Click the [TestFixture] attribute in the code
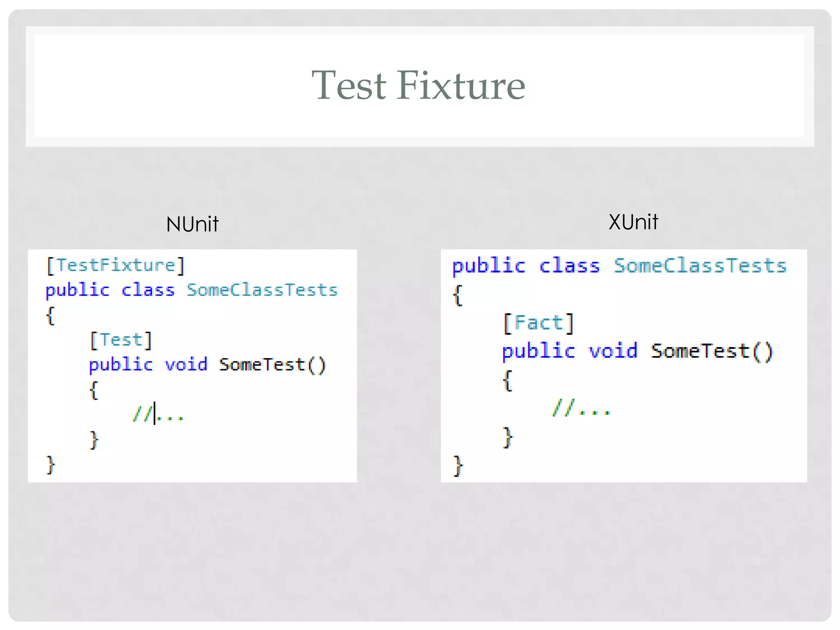840x630 pixels. pyautogui.click(x=116, y=265)
